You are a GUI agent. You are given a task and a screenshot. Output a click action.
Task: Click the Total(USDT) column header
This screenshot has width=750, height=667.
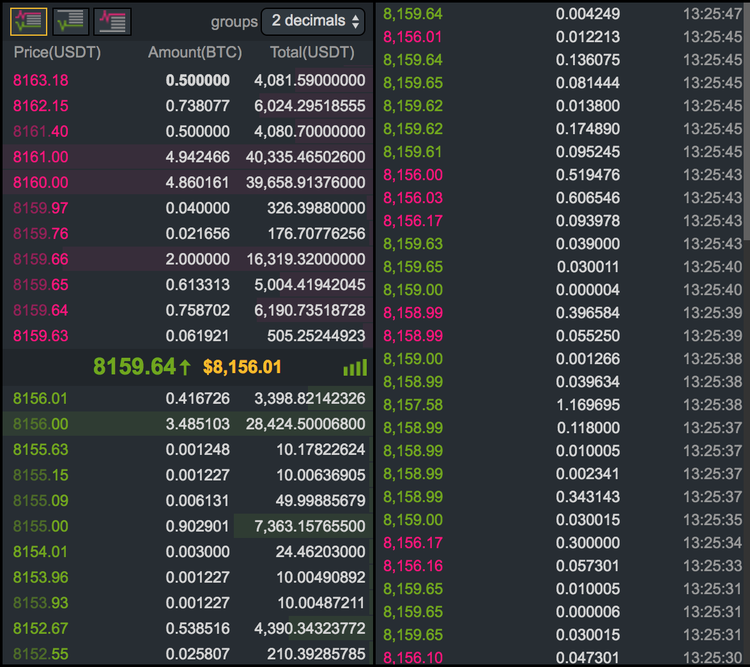(x=312, y=52)
